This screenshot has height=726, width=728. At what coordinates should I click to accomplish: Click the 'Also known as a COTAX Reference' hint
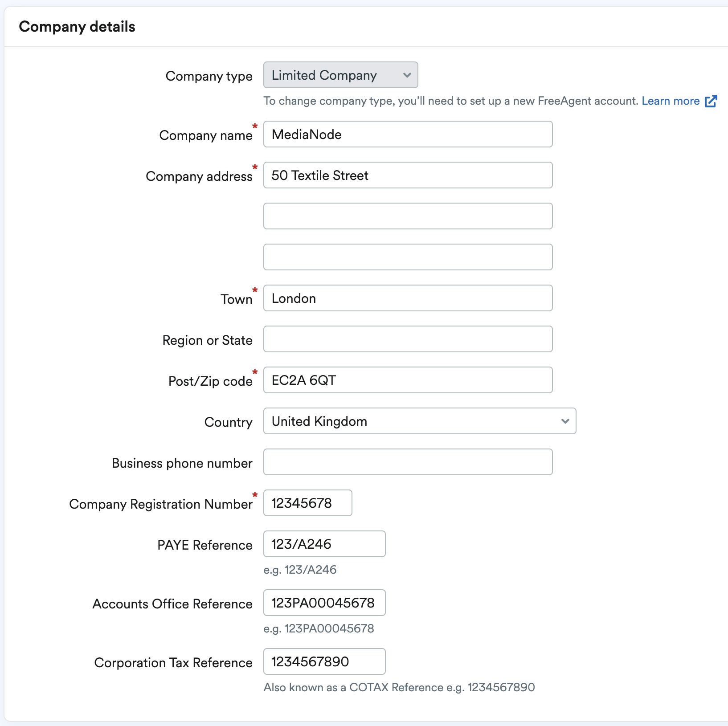click(x=399, y=687)
